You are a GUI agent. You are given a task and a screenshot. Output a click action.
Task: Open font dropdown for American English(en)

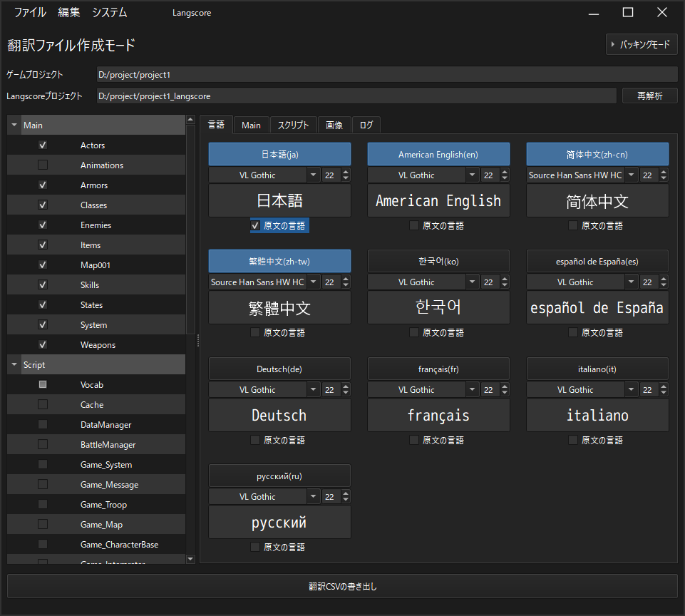point(473,175)
